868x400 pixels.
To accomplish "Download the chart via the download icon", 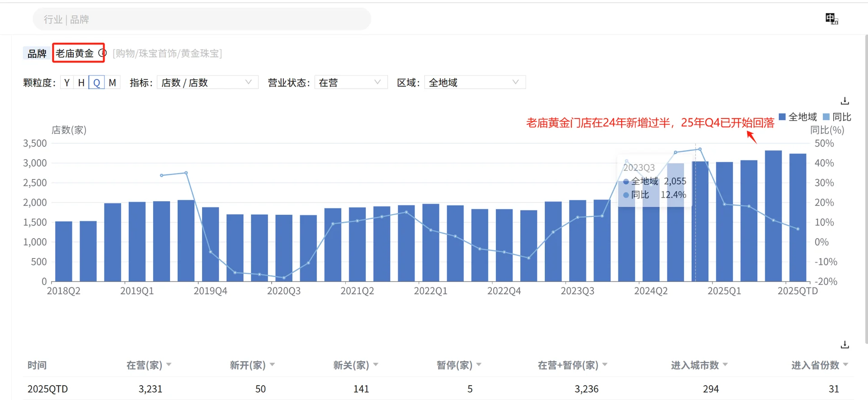I will [844, 101].
